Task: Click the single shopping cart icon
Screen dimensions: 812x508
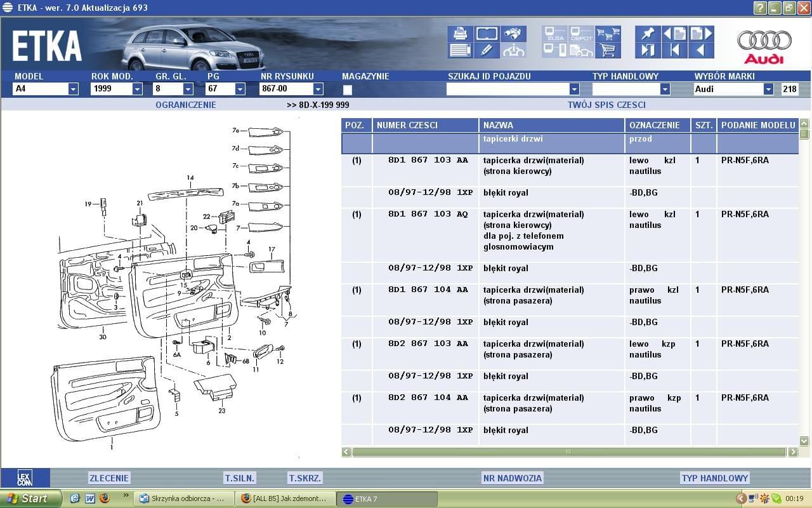Action: [608, 50]
